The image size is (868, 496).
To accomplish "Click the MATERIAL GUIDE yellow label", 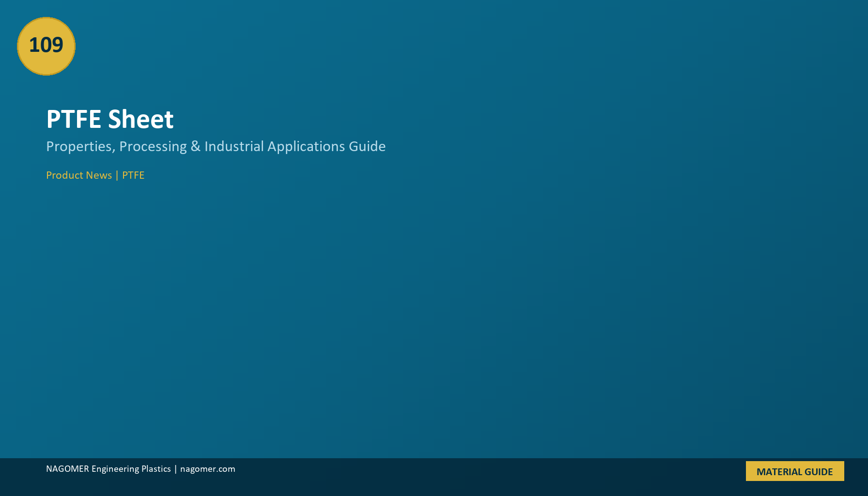I will click(795, 471).
